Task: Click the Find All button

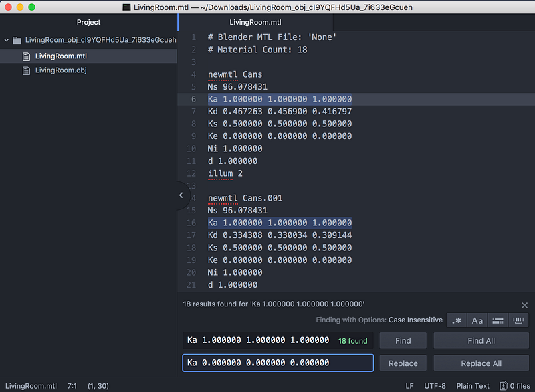Action: pyautogui.click(x=481, y=340)
